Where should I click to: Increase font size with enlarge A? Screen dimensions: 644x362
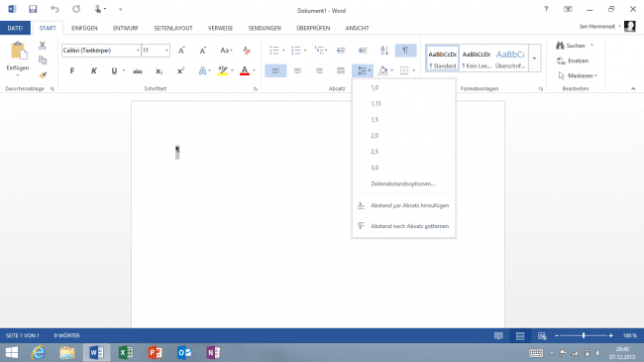pyautogui.click(x=181, y=51)
